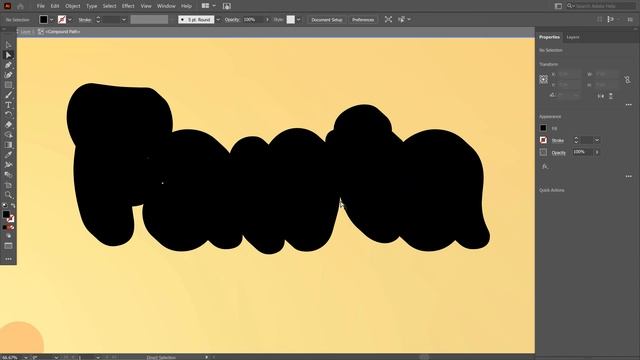Open the File menu
Screen dimensions: 640x360
click(x=40, y=6)
